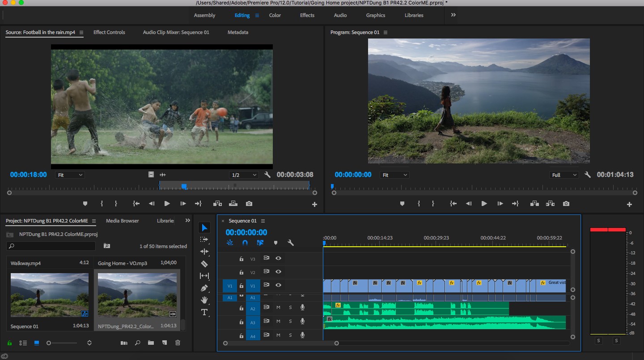The width and height of the screenshot is (644, 360).
Task: Open Source monitor Fit zoom dropdown
Action: tap(70, 175)
